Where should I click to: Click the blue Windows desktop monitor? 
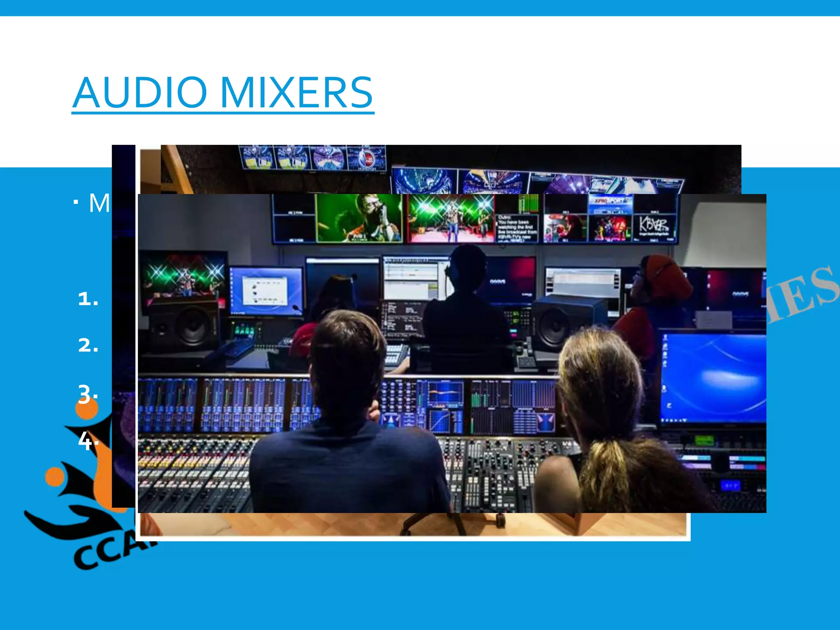point(713,377)
